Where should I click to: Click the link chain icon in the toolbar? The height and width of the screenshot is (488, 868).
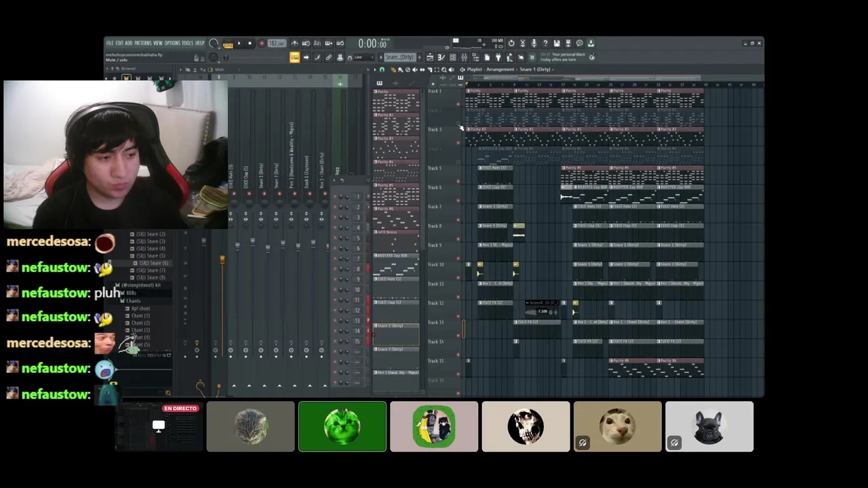[329, 57]
